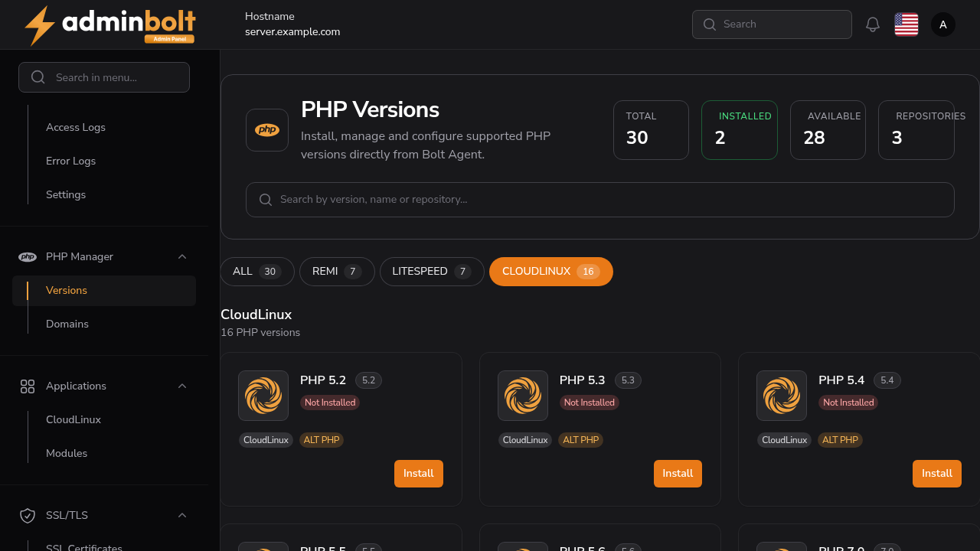
Task: Click the "PHP Versions" page heading
Action: [370, 110]
